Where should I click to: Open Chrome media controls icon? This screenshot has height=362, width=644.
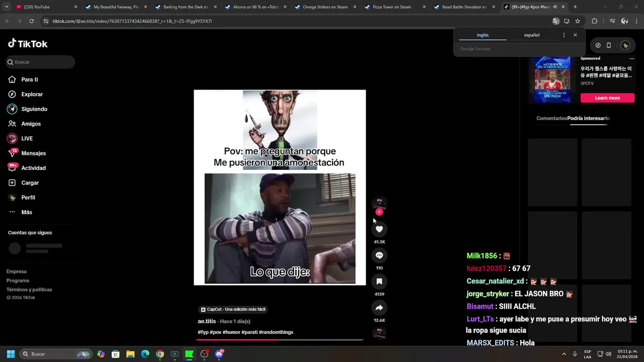point(612,21)
